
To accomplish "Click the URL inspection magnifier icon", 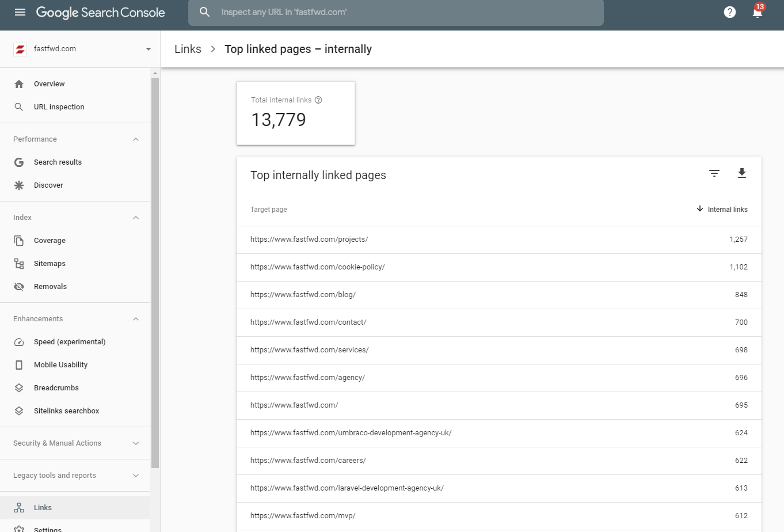I will [19, 107].
